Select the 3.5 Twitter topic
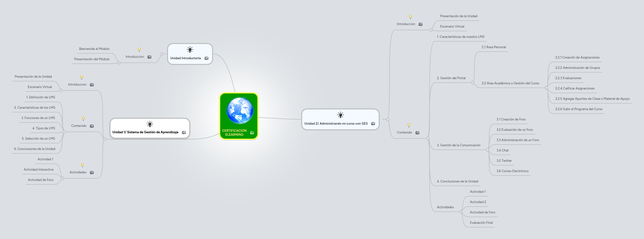The image size is (644, 239). (502, 161)
